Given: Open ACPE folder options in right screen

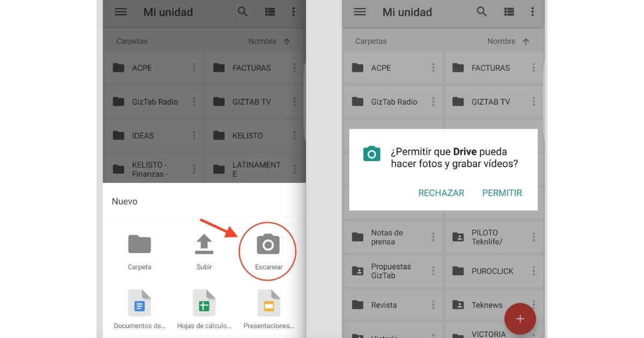Looking at the screenshot, I should 433,68.
